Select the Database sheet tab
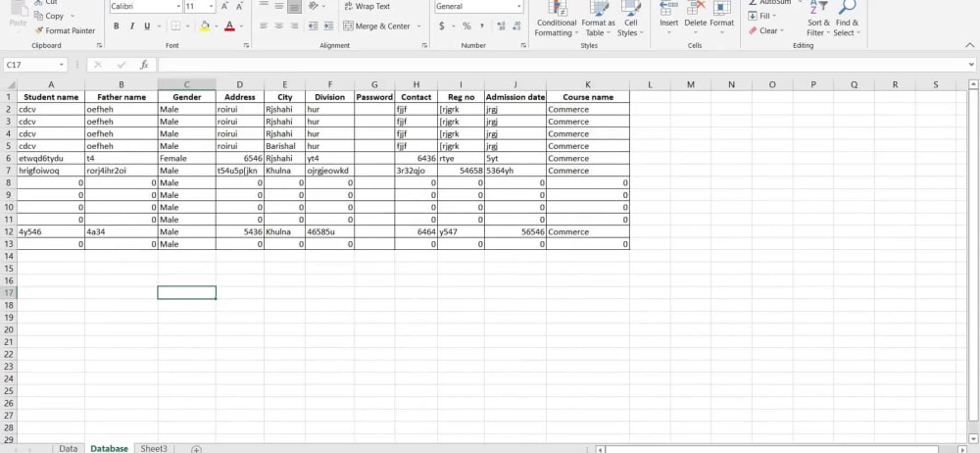This screenshot has width=980, height=453. click(110, 448)
